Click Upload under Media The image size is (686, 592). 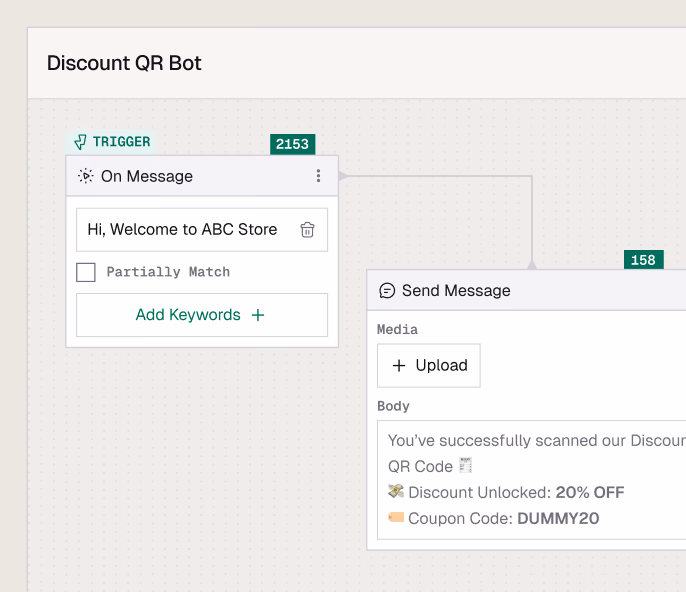[429, 366]
